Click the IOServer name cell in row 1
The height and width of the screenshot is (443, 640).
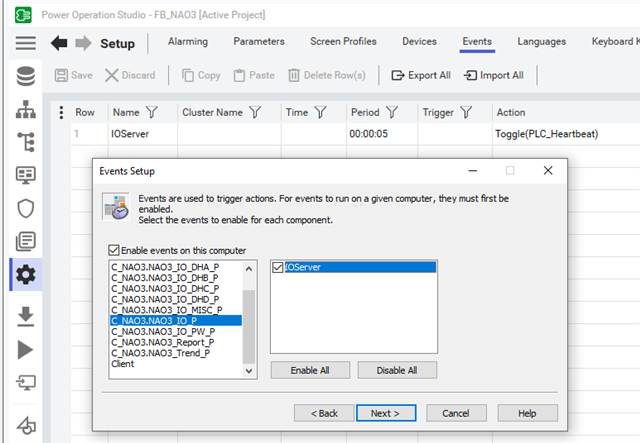(x=143, y=134)
